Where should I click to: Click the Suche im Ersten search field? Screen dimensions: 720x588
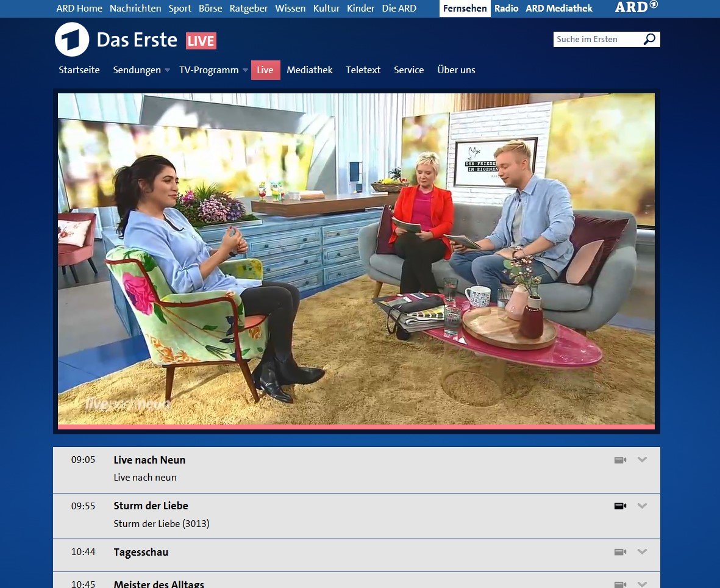(x=596, y=40)
